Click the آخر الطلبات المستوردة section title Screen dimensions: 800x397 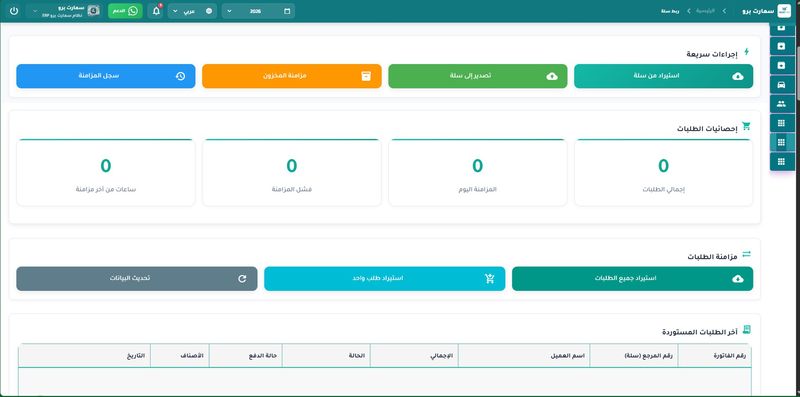tap(700, 332)
